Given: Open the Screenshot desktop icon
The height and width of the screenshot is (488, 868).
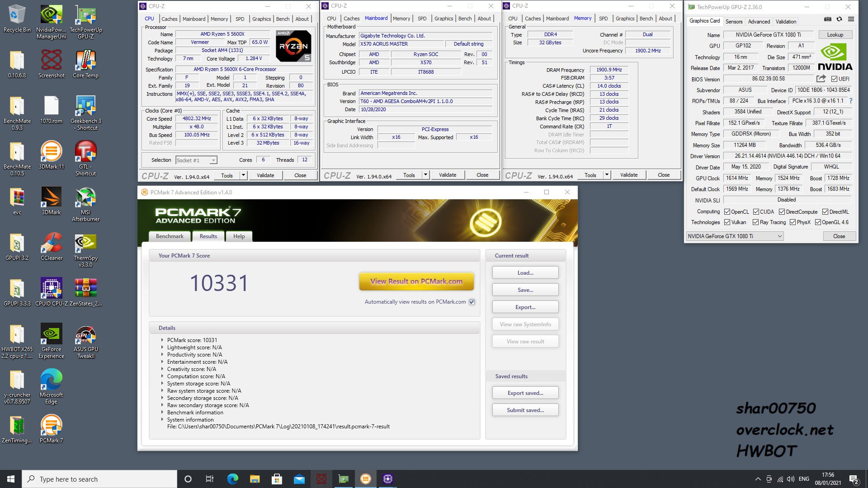Looking at the screenshot, I should pos(51,64).
